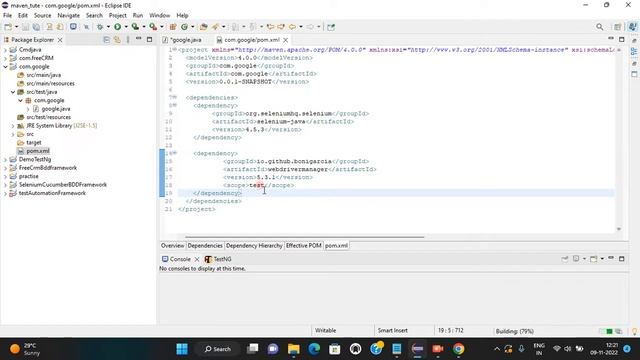Click the Outline icon in right trim
The image size is (640, 360).
point(634,52)
